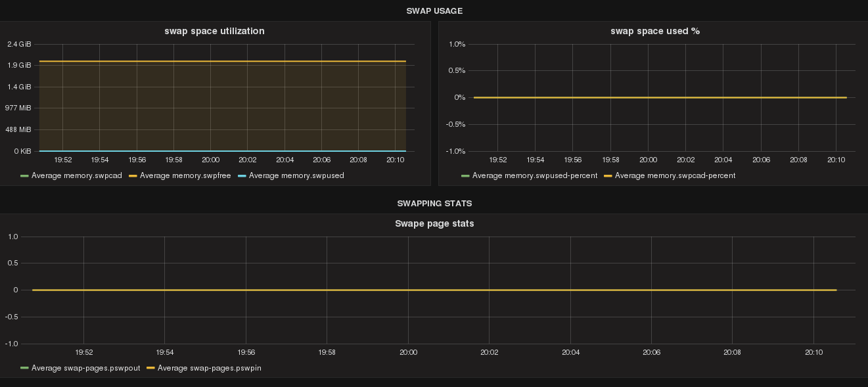Image resolution: width=868 pixels, height=387 pixels.
Task: Toggle Average memory.swpfree legend series
Action: (185, 175)
